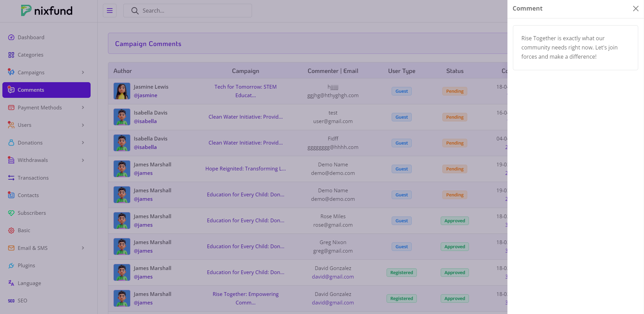Image resolution: width=644 pixels, height=314 pixels.
Task: Click the Plugins plug icon
Action: coord(11,266)
